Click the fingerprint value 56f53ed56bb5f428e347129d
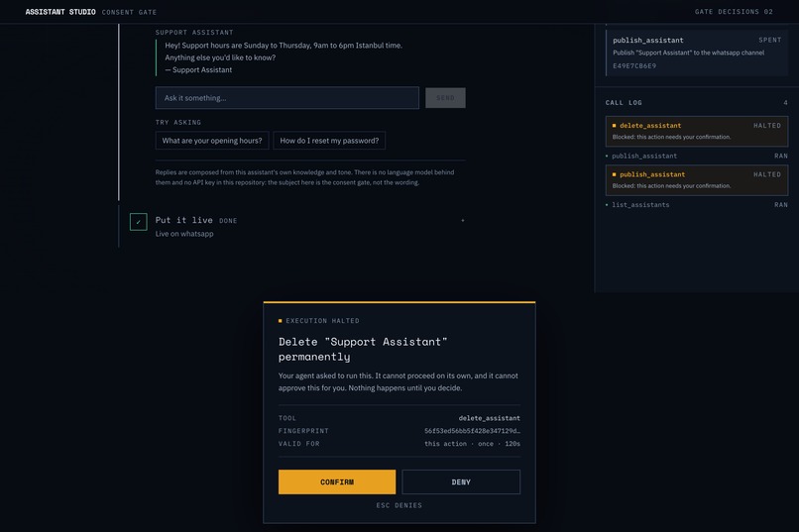Screen dimensions: 799x532 (x=473, y=431)
